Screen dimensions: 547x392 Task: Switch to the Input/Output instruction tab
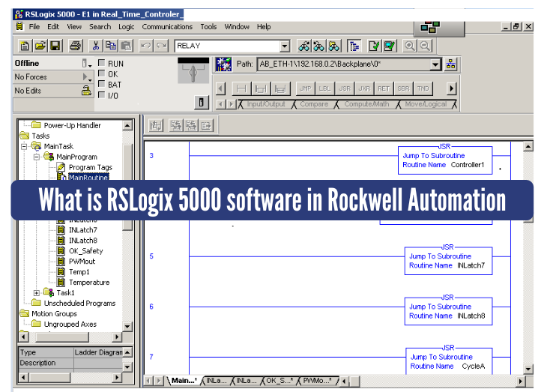(x=266, y=104)
